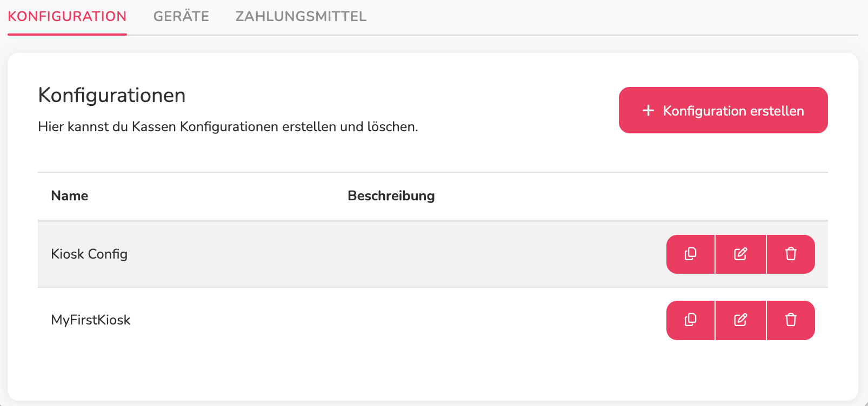This screenshot has height=406, width=868.
Task: Select the MyFirstKiosk row name
Action: [91, 320]
